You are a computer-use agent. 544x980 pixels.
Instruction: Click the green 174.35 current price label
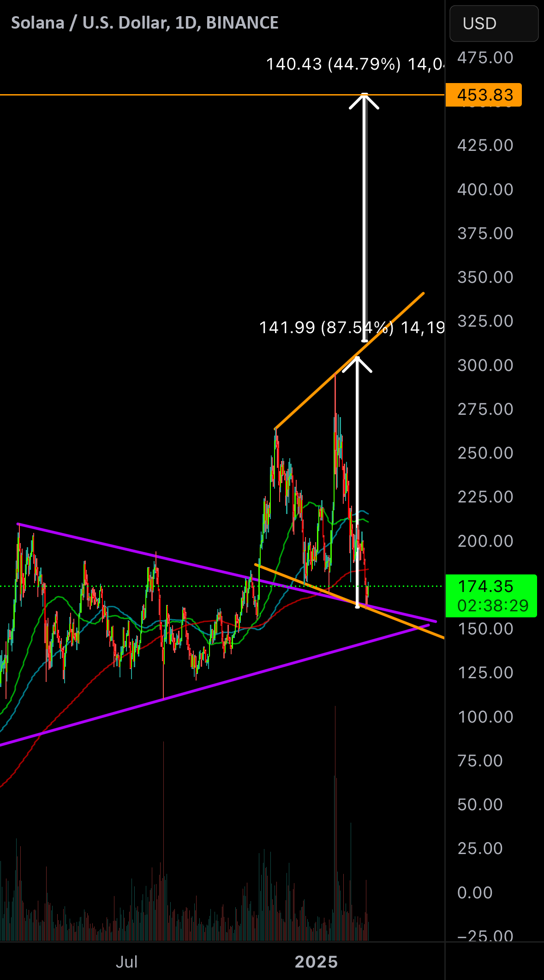point(491,596)
